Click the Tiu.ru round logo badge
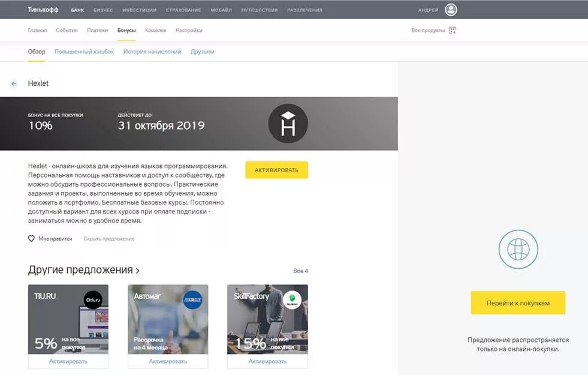This screenshot has height=375, width=588. coord(93,300)
